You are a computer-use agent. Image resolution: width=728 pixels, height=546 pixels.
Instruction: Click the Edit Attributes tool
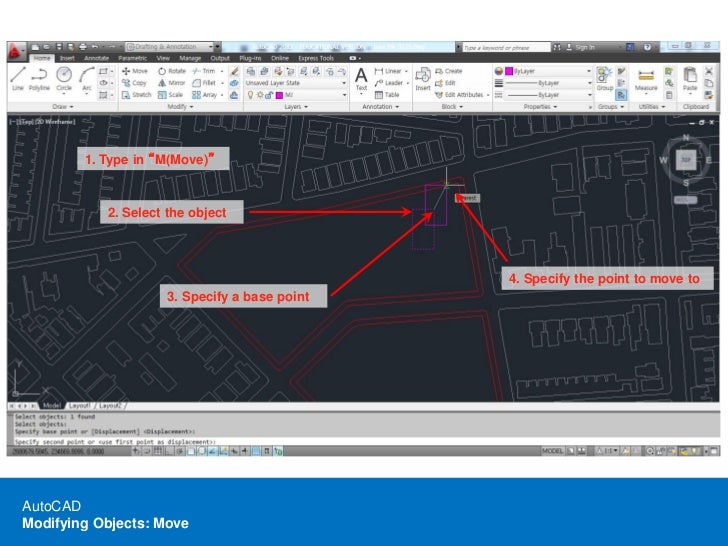point(459,95)
